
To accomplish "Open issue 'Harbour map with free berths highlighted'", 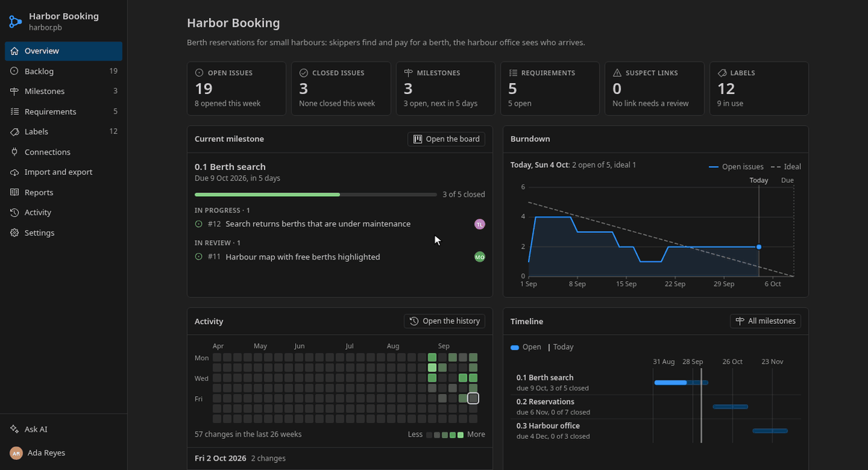I will pos(303,257).
